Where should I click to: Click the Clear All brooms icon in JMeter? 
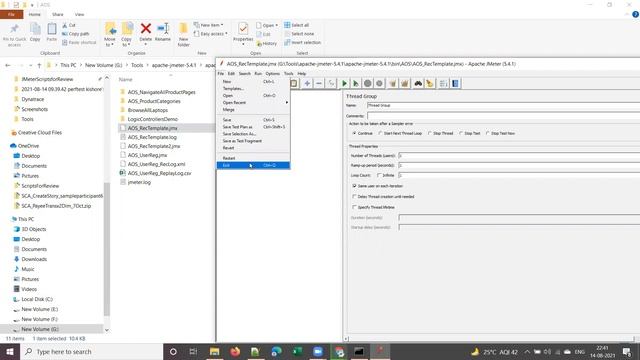click(404, 83)
